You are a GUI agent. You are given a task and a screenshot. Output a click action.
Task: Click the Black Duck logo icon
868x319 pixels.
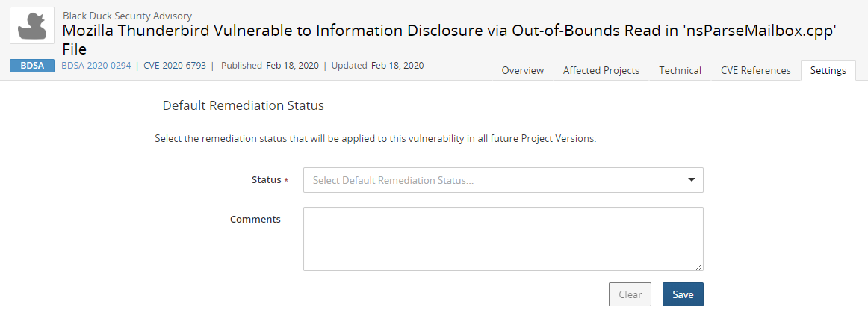pos(32,25)
